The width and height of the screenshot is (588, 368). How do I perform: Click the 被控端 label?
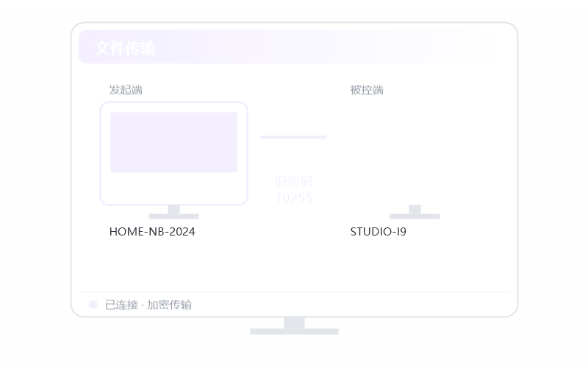coord(367,90)
